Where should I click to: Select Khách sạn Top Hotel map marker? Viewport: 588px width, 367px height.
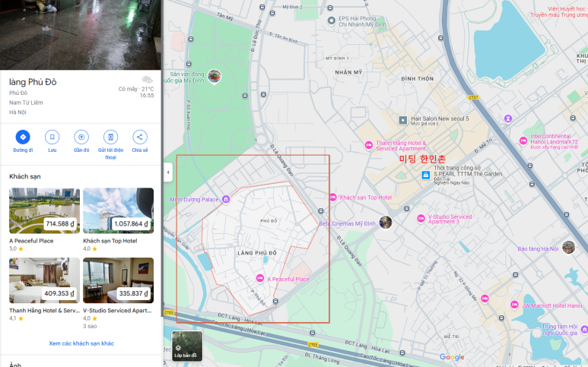(333, 198)
